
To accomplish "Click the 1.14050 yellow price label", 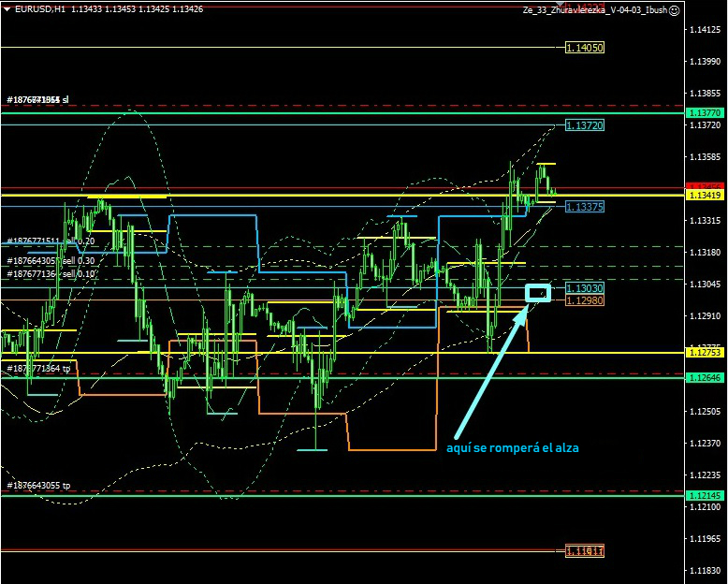I will coord(584,47).
